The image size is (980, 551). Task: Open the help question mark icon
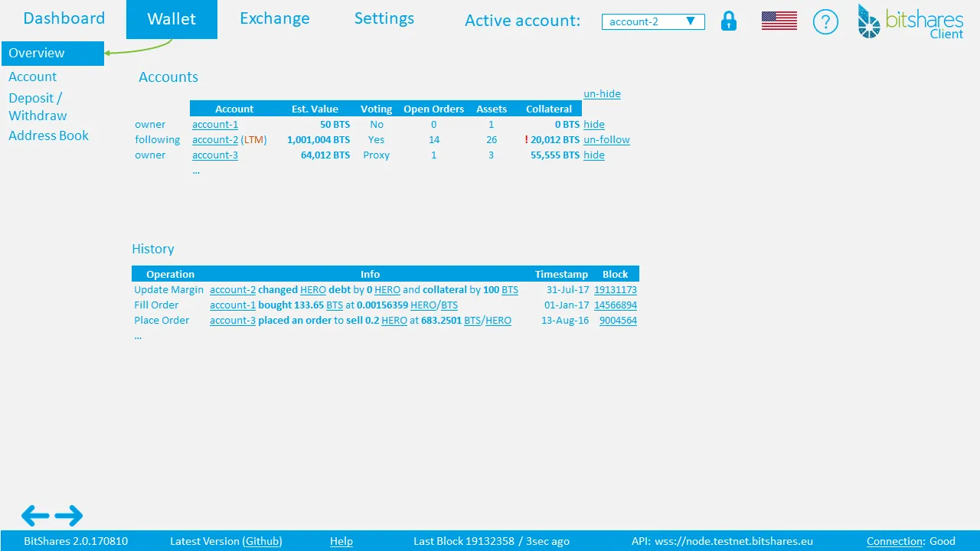[x=825, y=21]
